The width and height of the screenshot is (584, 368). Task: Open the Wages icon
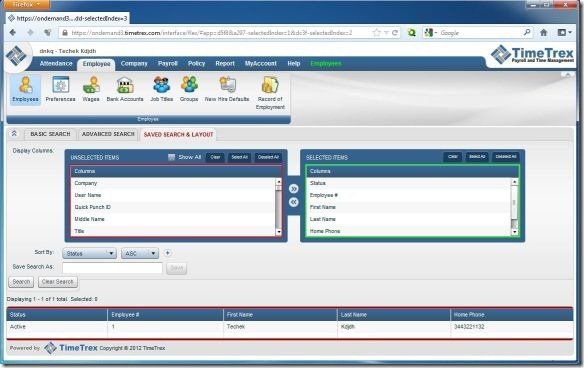(x=91, y=89)
